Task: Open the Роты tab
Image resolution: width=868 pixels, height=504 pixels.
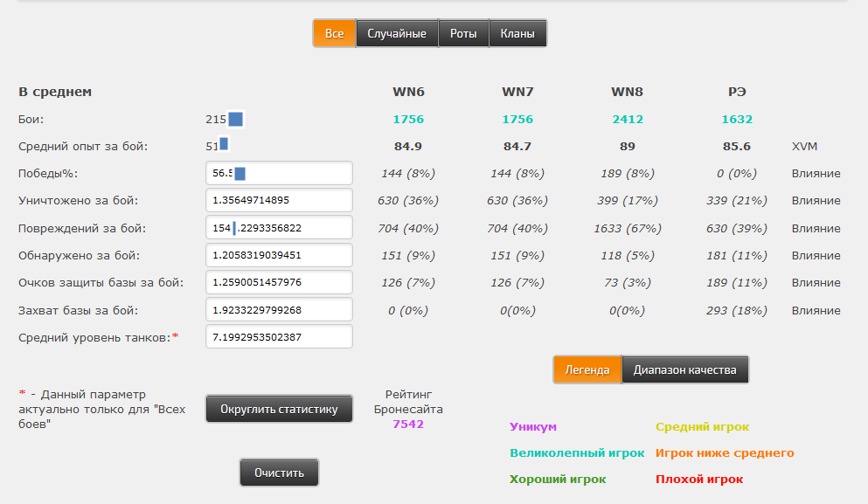Action: 463,33
